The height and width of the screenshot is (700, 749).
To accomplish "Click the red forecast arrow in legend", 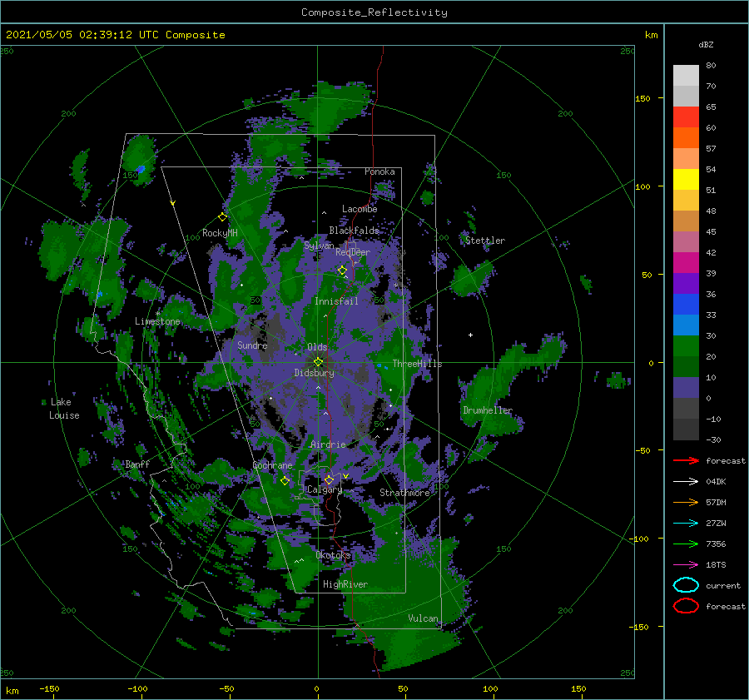I will point(686,460).
